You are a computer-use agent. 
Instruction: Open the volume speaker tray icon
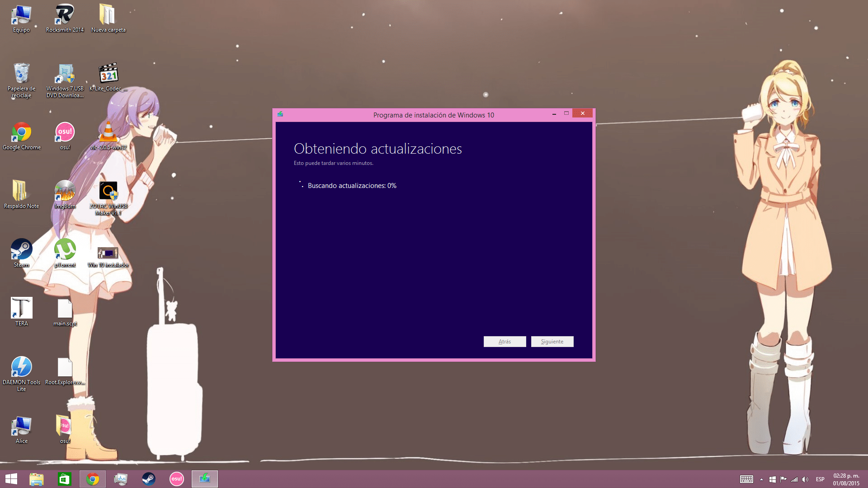[805, 479]
